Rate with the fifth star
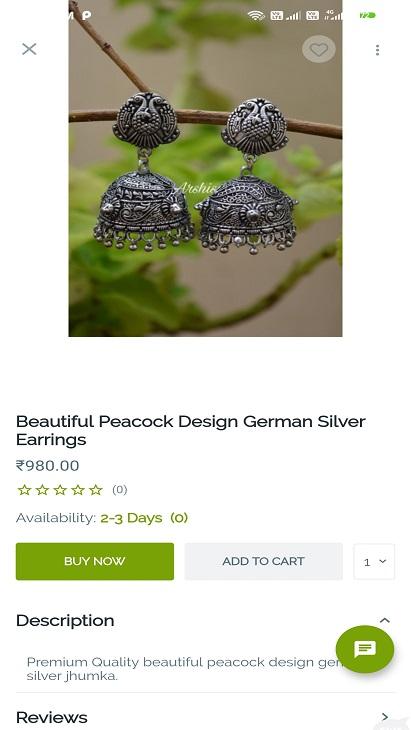 pyautogui.click(x=96, y=489)
